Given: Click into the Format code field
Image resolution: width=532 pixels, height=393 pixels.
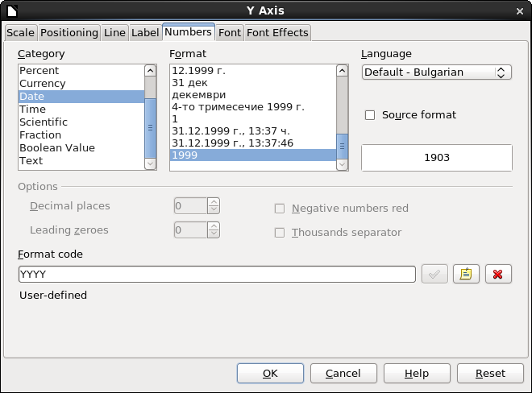Looking at the screenshot, I should point(217,274).
